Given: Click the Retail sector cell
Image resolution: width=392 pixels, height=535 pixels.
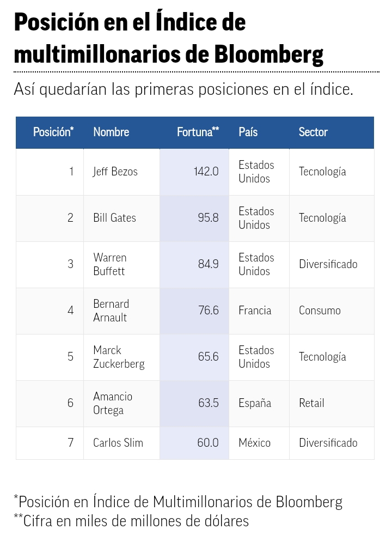Looking at the screenshot, I should (x=311, y=403).
